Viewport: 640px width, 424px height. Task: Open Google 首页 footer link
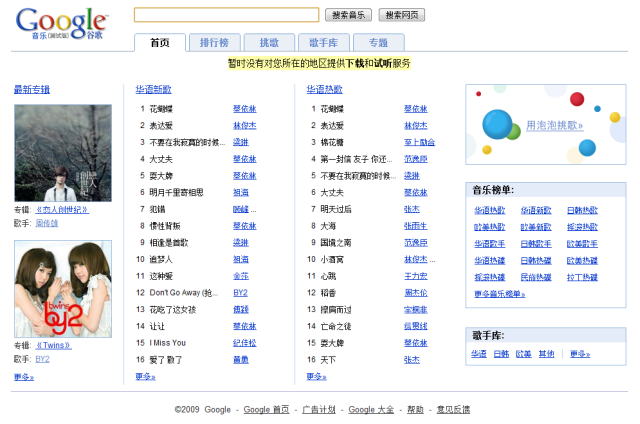pyautogui.click(x=266, y=409)
